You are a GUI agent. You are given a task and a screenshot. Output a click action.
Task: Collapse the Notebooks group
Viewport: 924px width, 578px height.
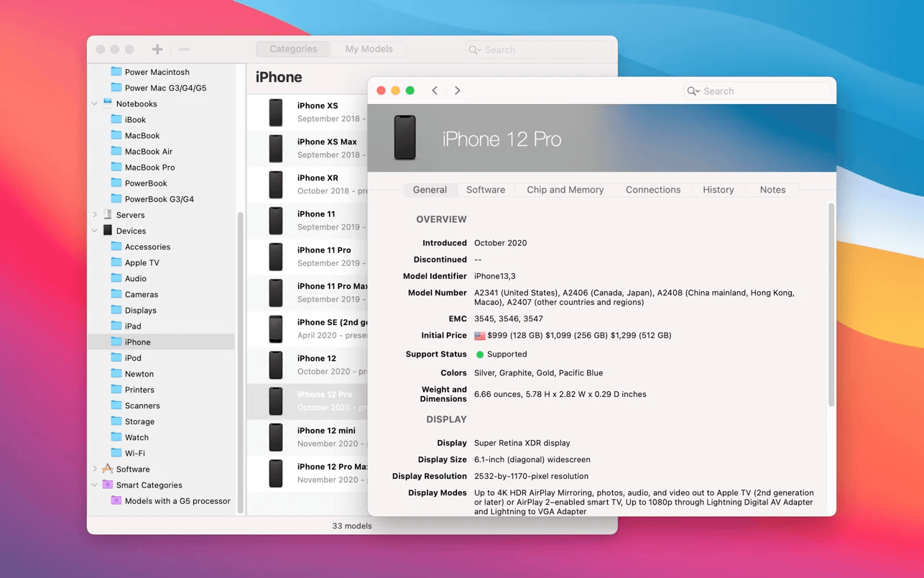coord(95,104)
